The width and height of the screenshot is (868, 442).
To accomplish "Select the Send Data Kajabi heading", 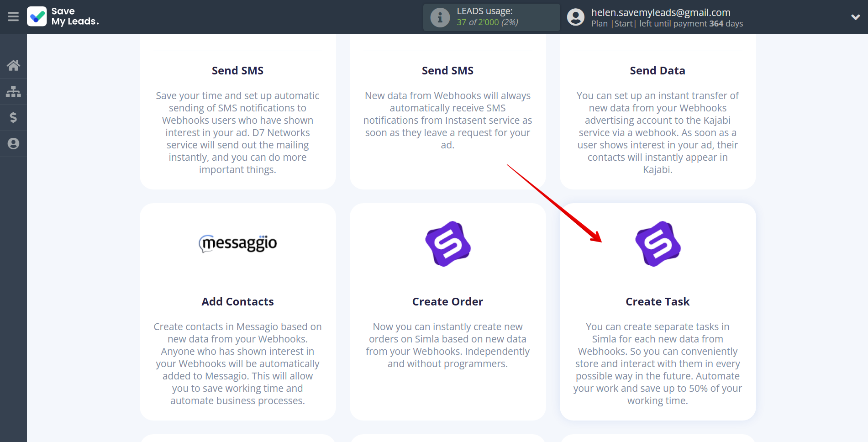I will [658, 71].
